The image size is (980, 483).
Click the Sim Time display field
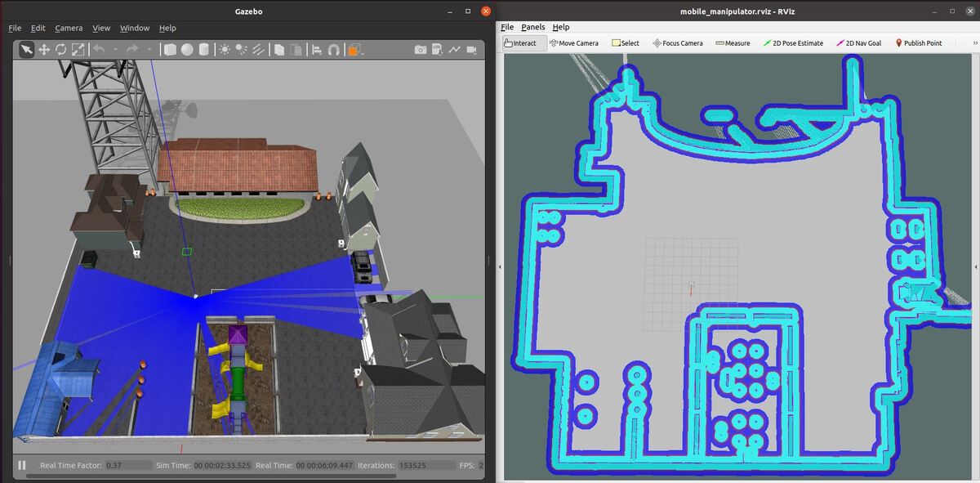point(220,464)
